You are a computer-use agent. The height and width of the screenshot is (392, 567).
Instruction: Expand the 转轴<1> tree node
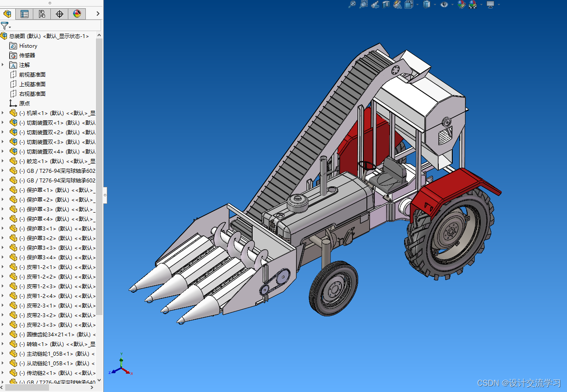pos(3,344)
